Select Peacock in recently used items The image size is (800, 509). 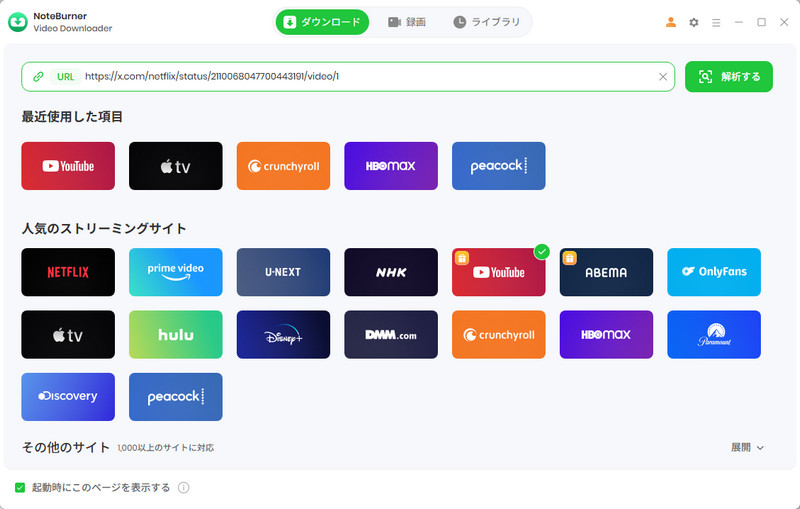tap(498, 166)
